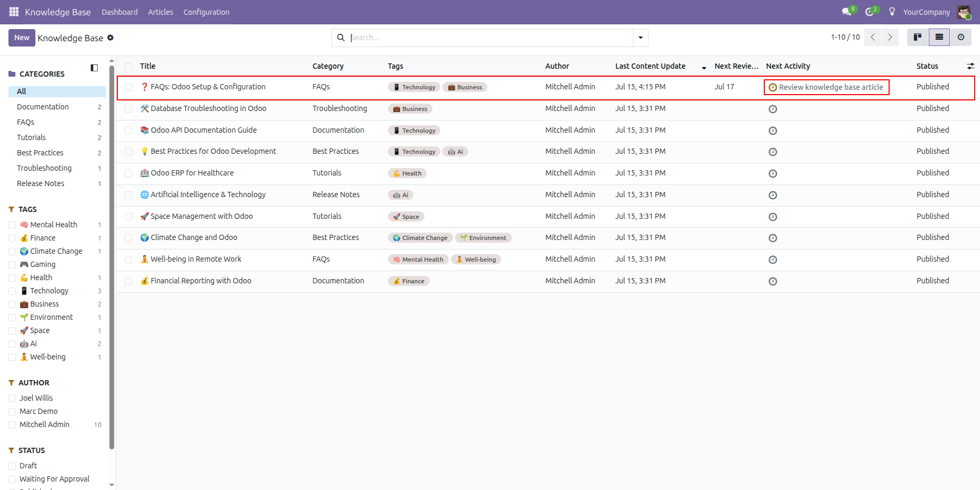Screen dimensions: 980x490
Task: Open the Configuration menu
Action: (206, 12)
